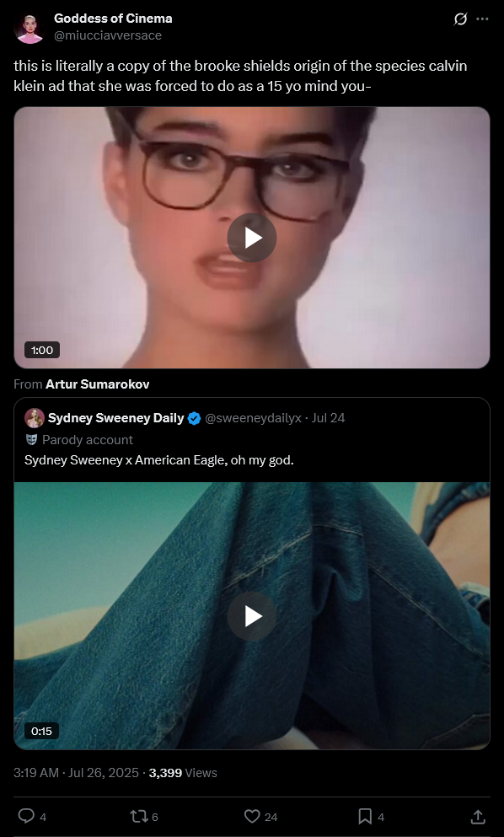Open the quoted post text about American Eagle
The image size is (504, 837).
coord(159,460)
